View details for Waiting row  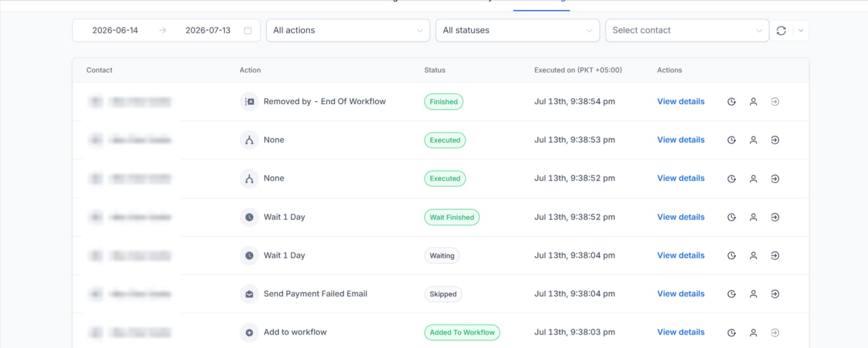click(x=681, y=255)
